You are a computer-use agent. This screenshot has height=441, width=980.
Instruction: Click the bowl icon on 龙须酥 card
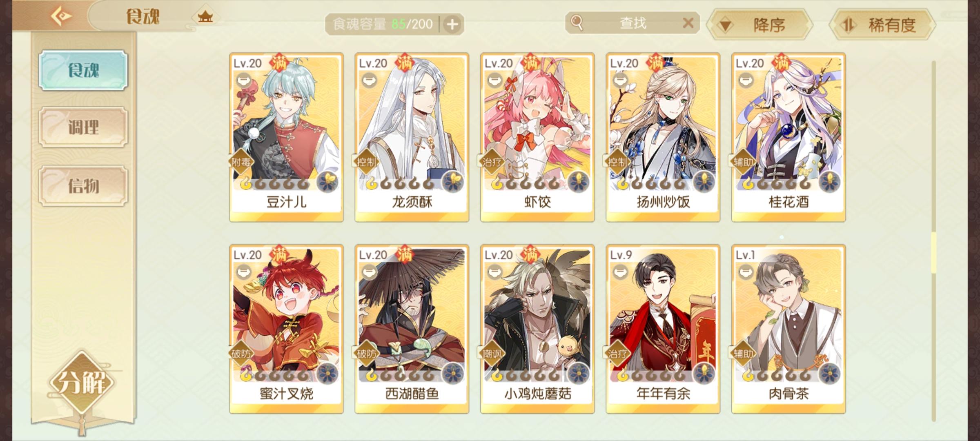pyautogui.click(x=369, y=80)
